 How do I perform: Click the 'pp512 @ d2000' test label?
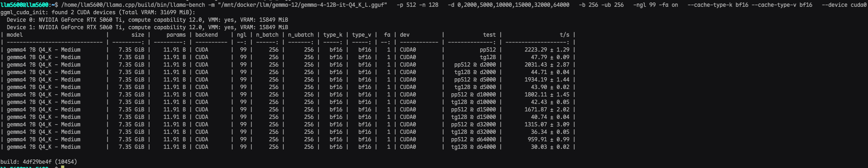click(x=475, y=65)
